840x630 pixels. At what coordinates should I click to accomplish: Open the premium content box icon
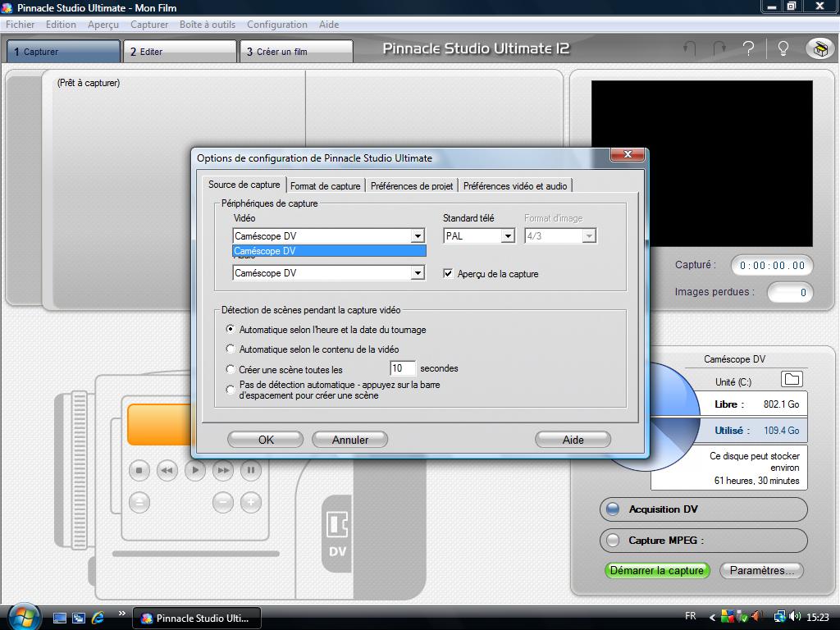point(819,48)
